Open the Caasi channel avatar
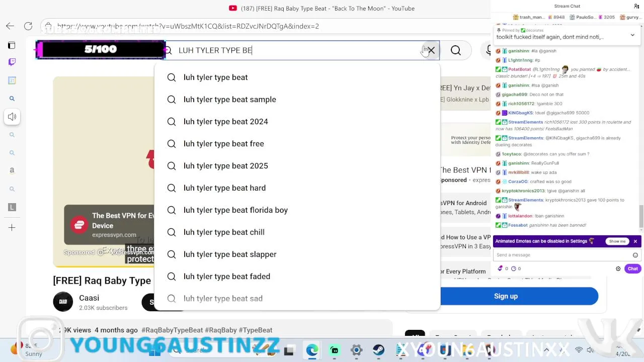 point(63,302)
